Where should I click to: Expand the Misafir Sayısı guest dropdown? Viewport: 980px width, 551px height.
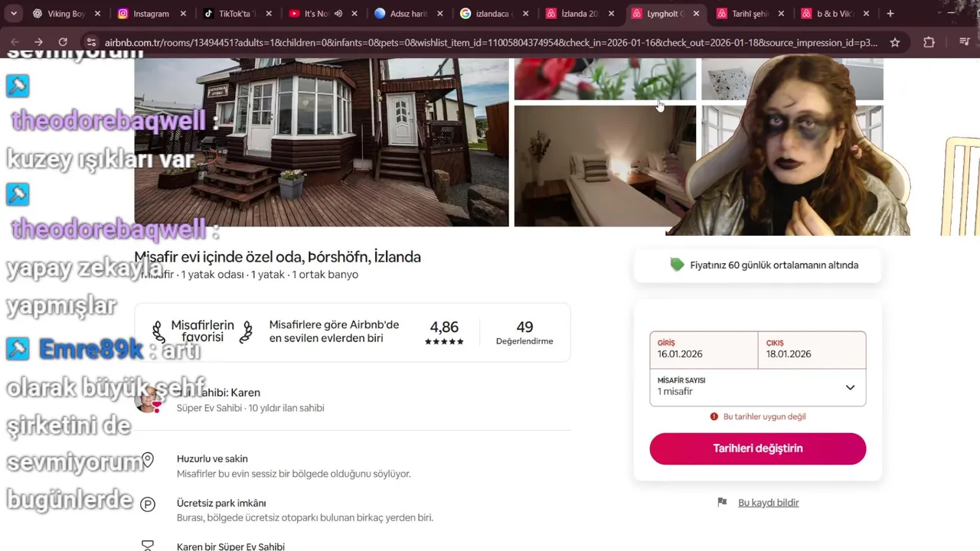[x=758, y=386]
